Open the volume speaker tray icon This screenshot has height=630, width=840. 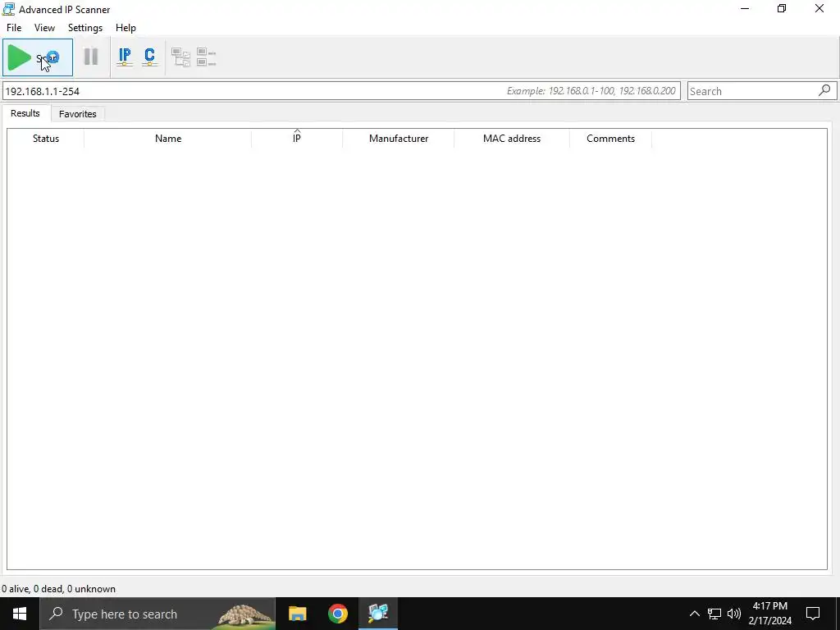tap(734, 614)
